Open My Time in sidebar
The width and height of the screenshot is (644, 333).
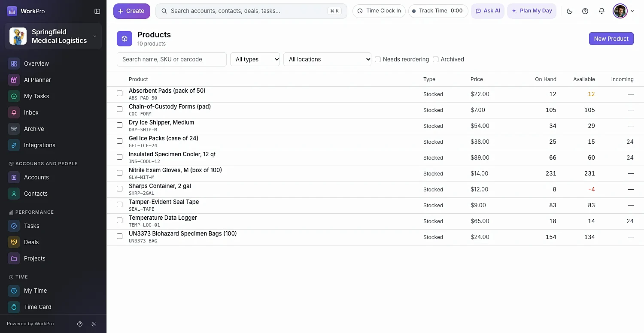coord(53,291)
